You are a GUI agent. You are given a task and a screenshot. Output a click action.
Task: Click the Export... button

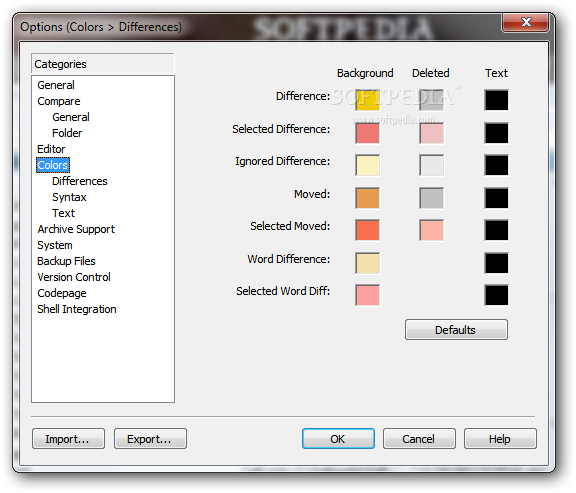coord(150,439)
